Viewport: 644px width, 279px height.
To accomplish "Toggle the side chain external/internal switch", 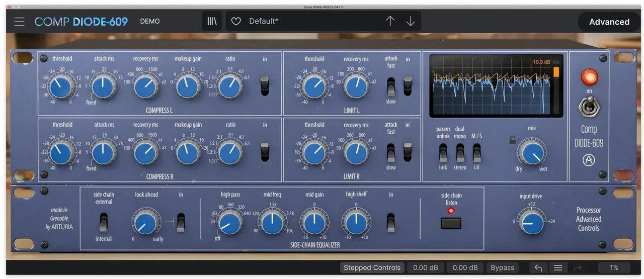I will click(x=103, y=222).
